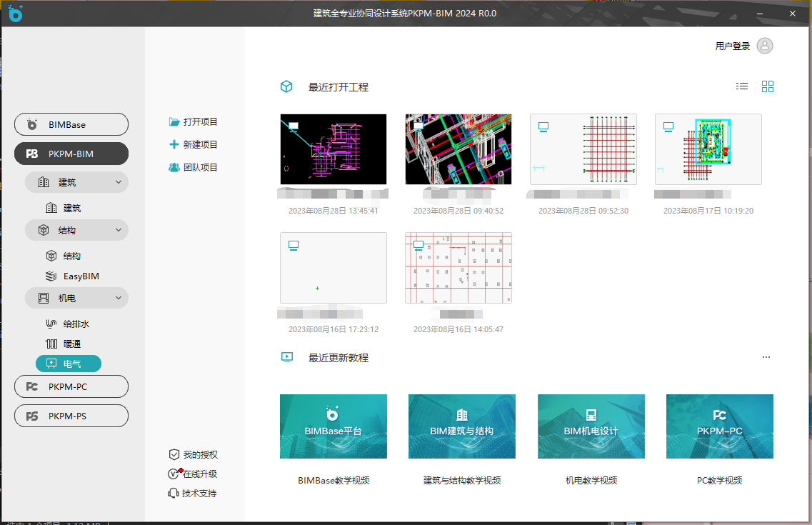Open more tutorials via ellipsis button
812x525 pixels.
click(766, 356)
